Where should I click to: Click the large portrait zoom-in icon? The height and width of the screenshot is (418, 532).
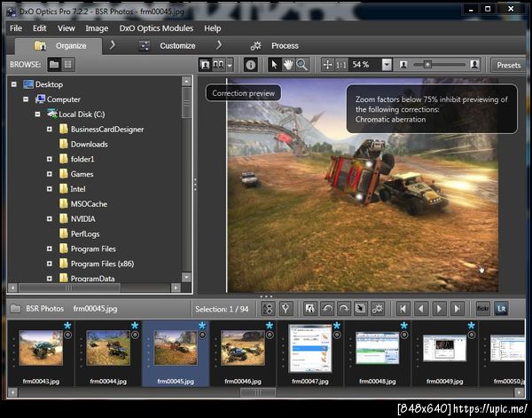pos(474,65)
